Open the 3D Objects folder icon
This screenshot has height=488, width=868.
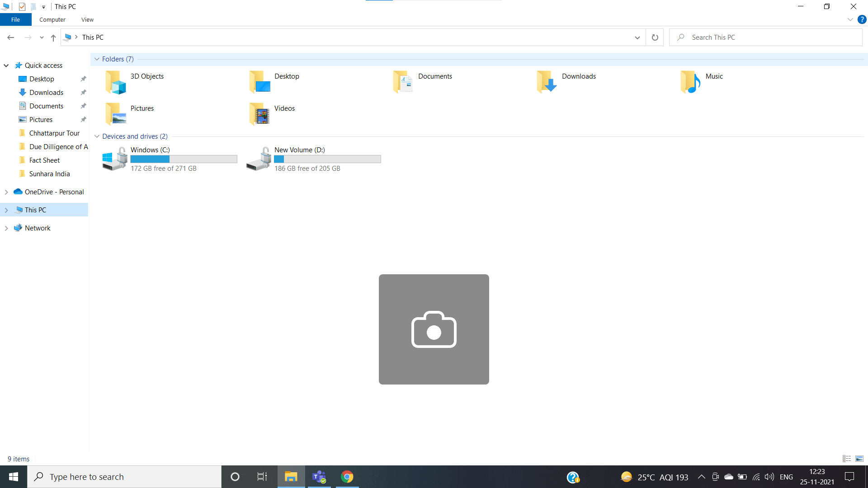click(x=116, y=82)
